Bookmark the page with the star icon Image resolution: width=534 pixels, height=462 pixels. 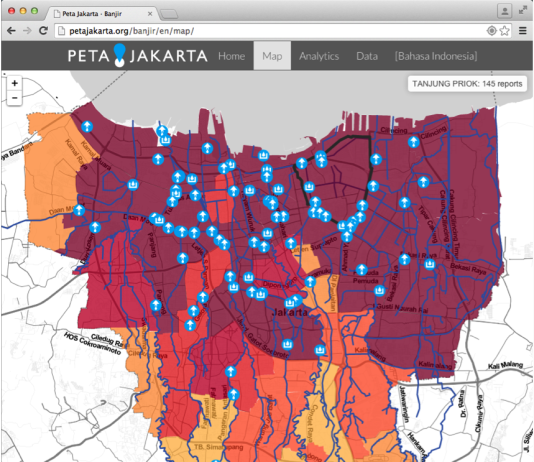(504, 31)
